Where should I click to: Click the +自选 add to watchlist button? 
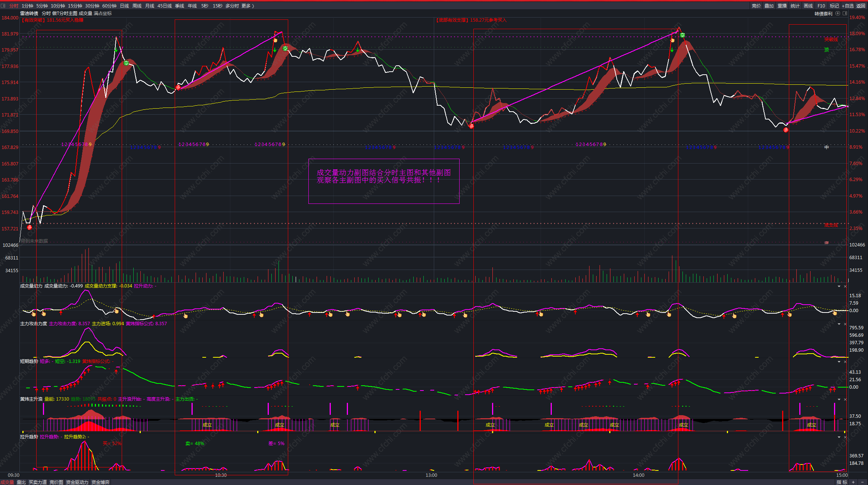[848, 6]
